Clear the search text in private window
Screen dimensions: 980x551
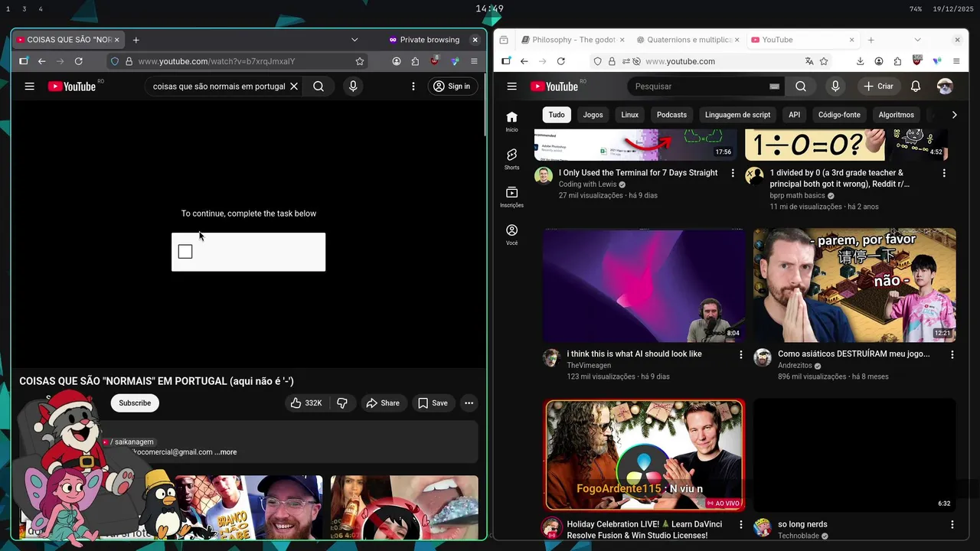pos(293,86)
